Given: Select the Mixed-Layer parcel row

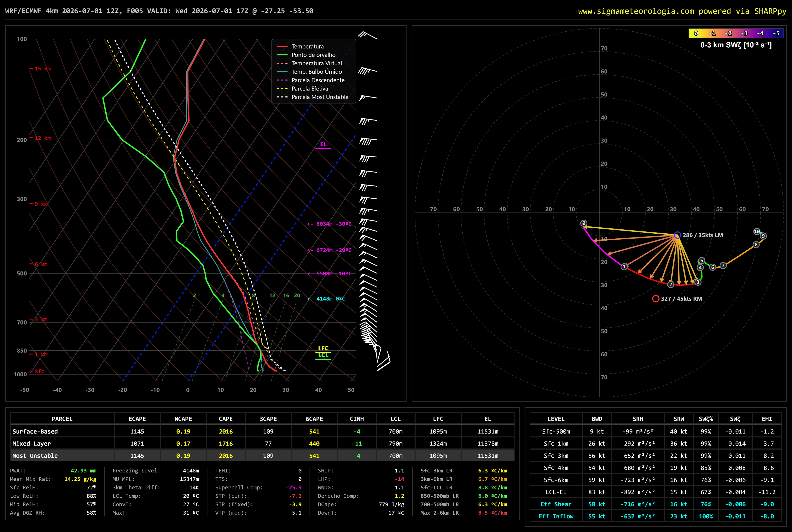Looking at the screenshot, I should [262, 443].
